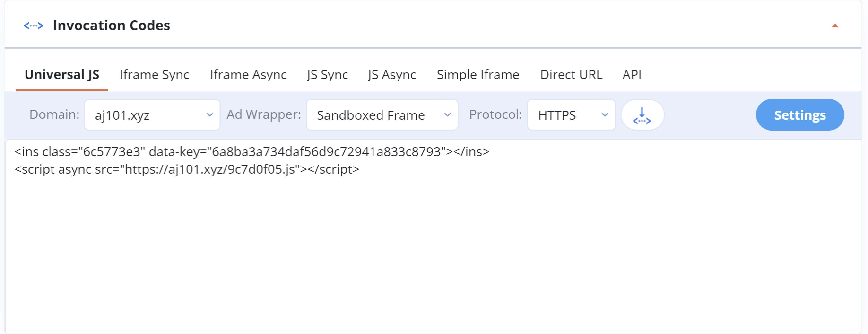868x334 pixels.
Task: Open the Domain dropdown showing aj101.xyz
Action: tap(152, 114)
